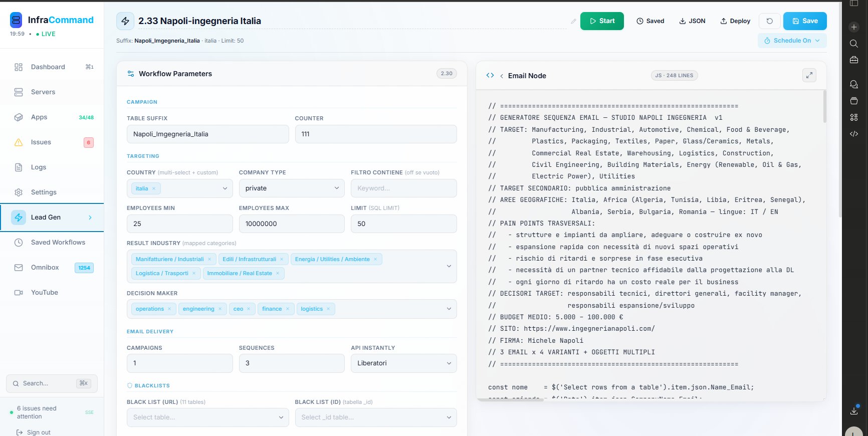Click the code editor vertical scrollbar
The width and height of the screenshot is (868, 436).
(x=824, y=106)
